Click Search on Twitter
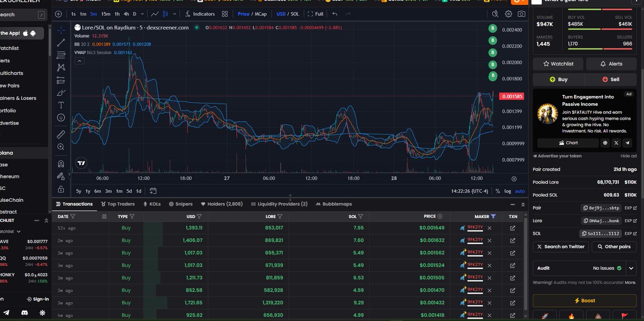The height and width of the screenshot is (321, 644). [x=560, y=247]
